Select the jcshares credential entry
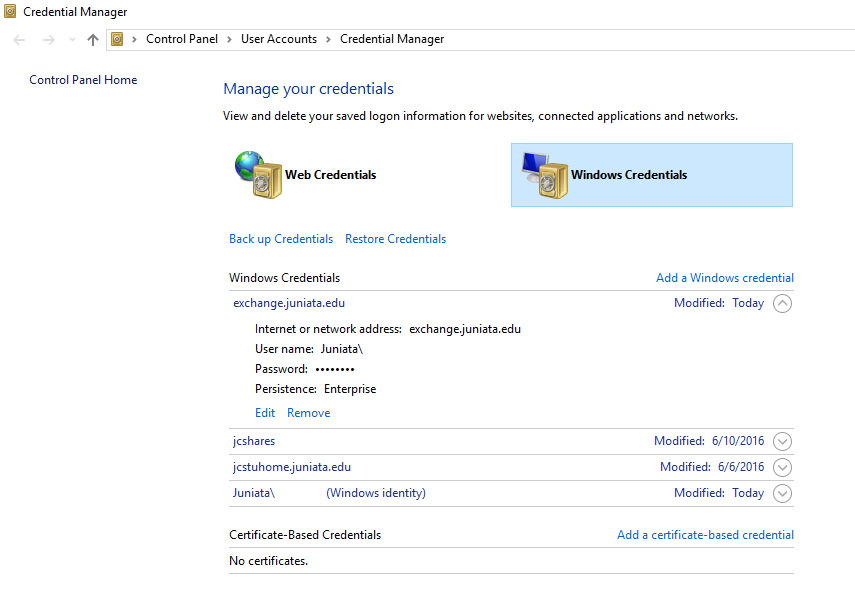This screenshot has height=592, width=855. [x=254, y=441]
